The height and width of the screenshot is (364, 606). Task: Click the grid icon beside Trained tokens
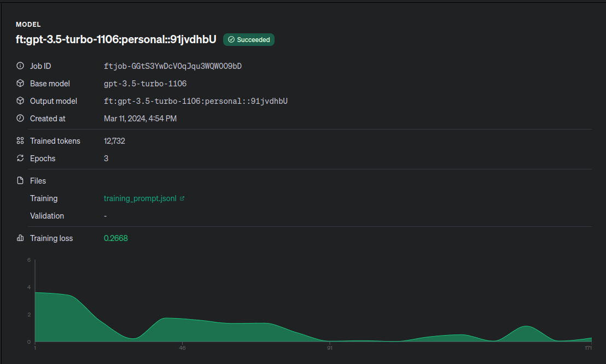tap(20, 141)
